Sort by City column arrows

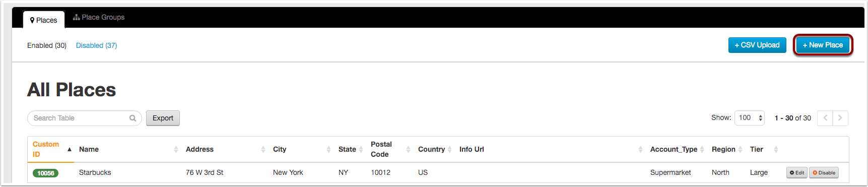point(328,149)
